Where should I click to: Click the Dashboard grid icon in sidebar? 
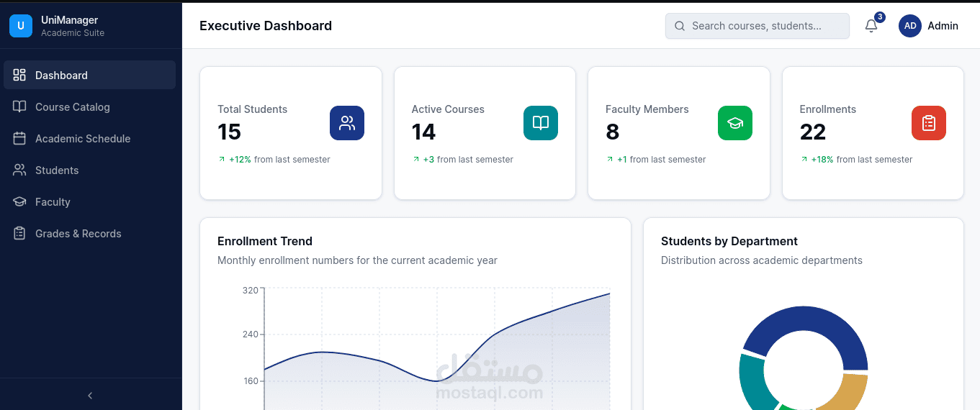[19, 75]
